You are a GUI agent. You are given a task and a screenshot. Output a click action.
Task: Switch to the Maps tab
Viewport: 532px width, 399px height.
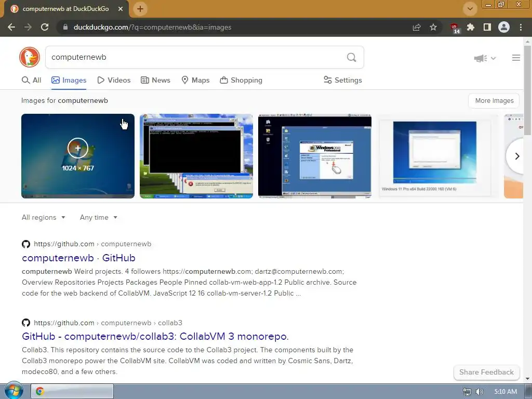195,80
